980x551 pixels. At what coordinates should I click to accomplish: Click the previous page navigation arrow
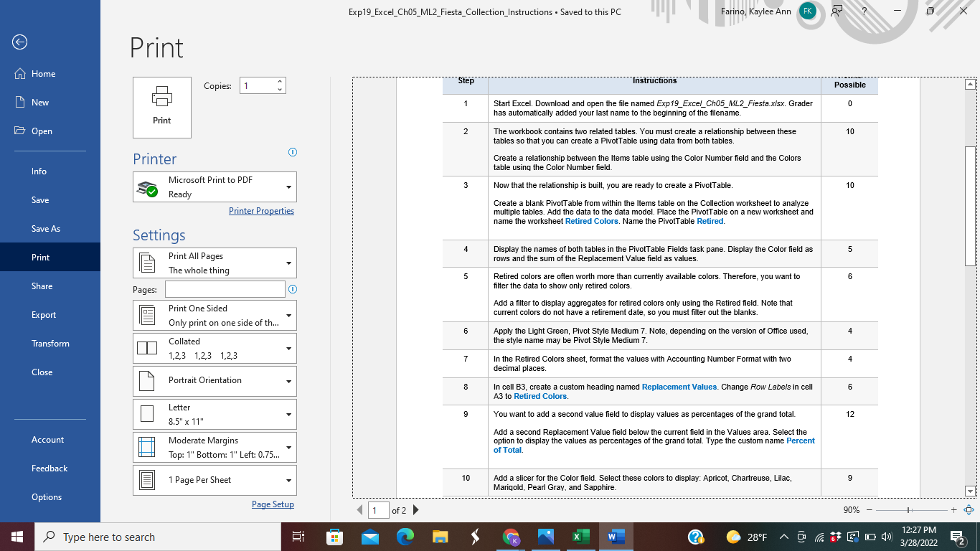point(359,510)
